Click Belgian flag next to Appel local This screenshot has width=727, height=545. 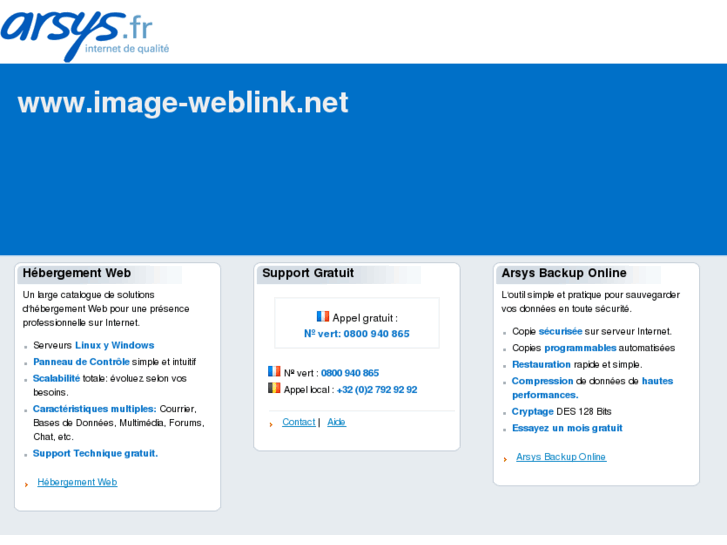tap(274, 388)
